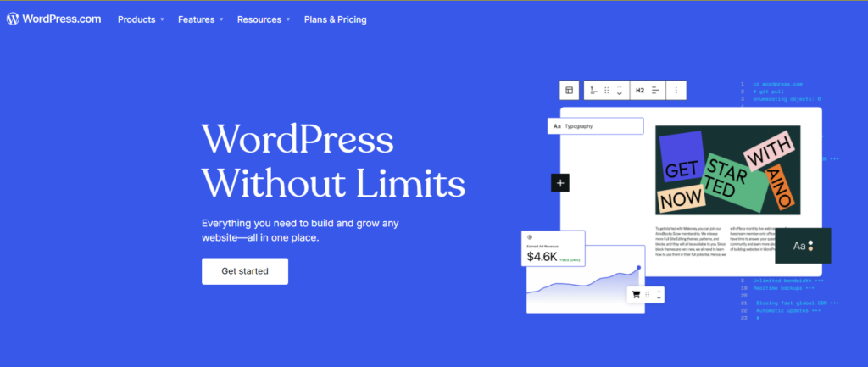Screen dimensions: 868x367
Task: Click the "Unlimited bandwidth" code line
Action: coord(787,281)
